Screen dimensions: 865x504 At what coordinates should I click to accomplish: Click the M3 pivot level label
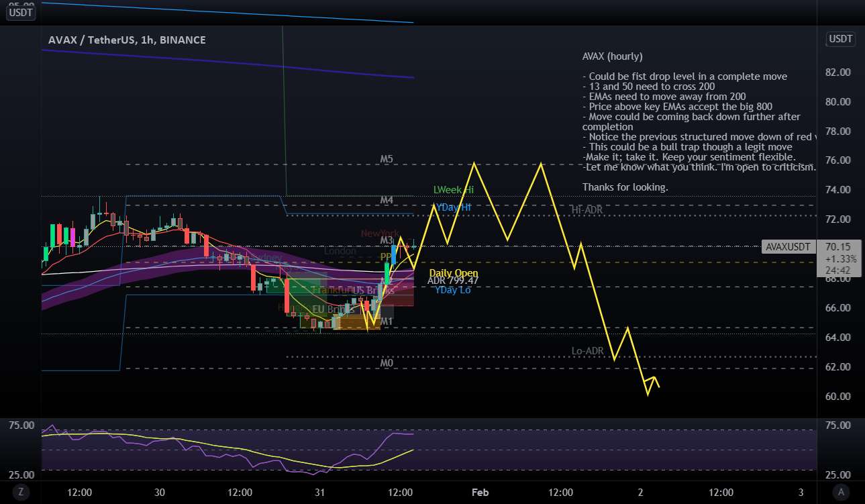point(386,240)
